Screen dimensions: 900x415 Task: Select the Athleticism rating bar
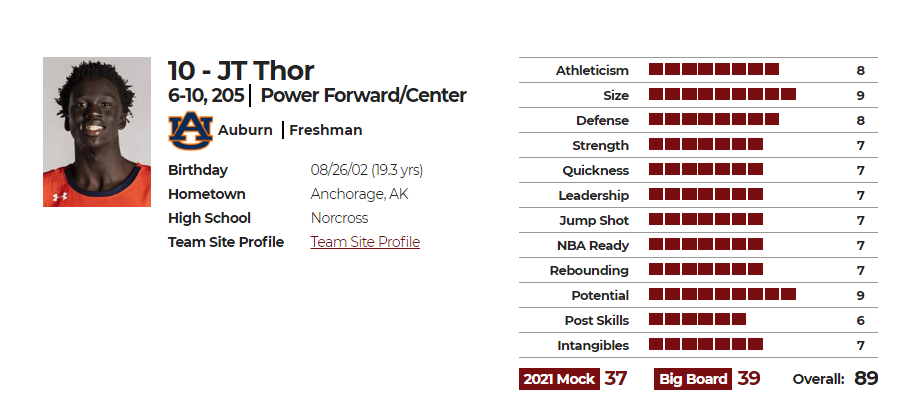click(x=714, y=69)
